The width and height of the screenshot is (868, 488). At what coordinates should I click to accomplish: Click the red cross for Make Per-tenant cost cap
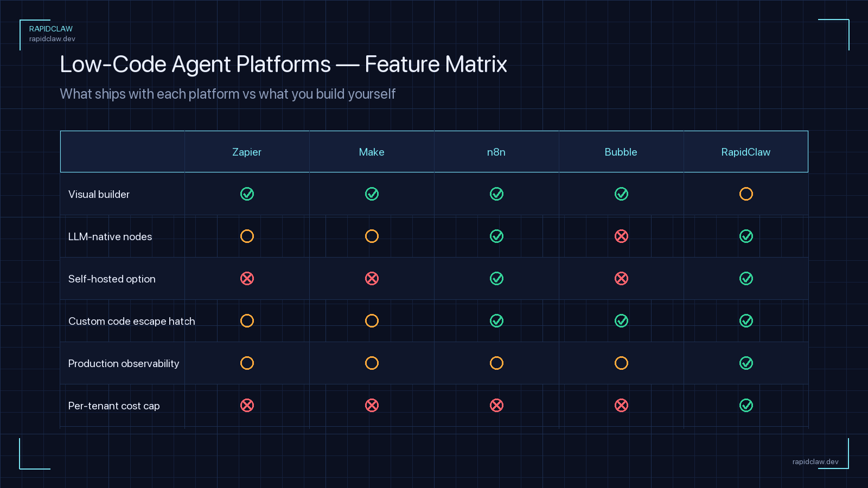372,405
